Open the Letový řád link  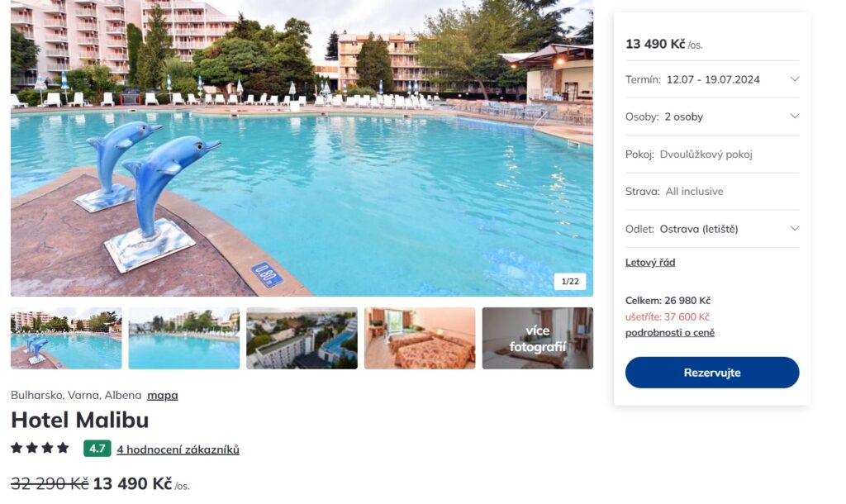tap(650, 262)
